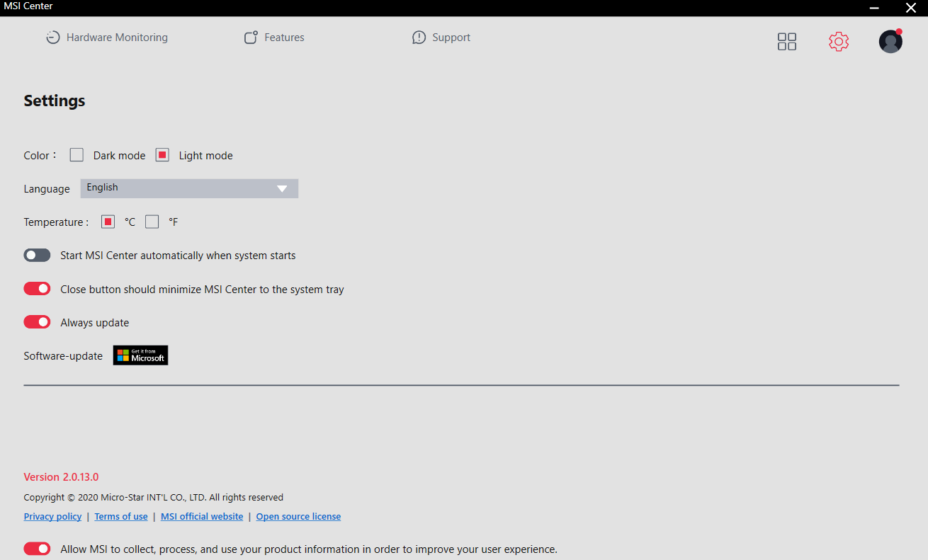Screen dimensions: 928x560
Task: Select Fahrenheit temperature unit checkbox
Action: click(x=152, y=222)
